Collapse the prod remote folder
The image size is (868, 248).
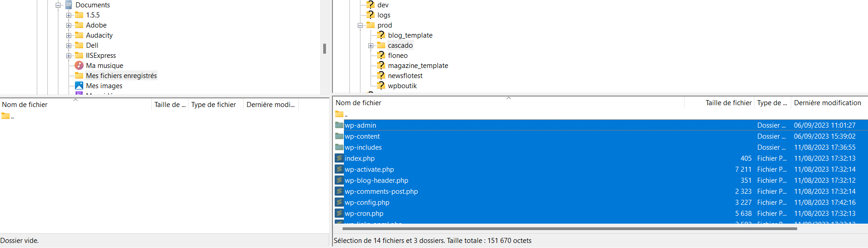(360, 25)
